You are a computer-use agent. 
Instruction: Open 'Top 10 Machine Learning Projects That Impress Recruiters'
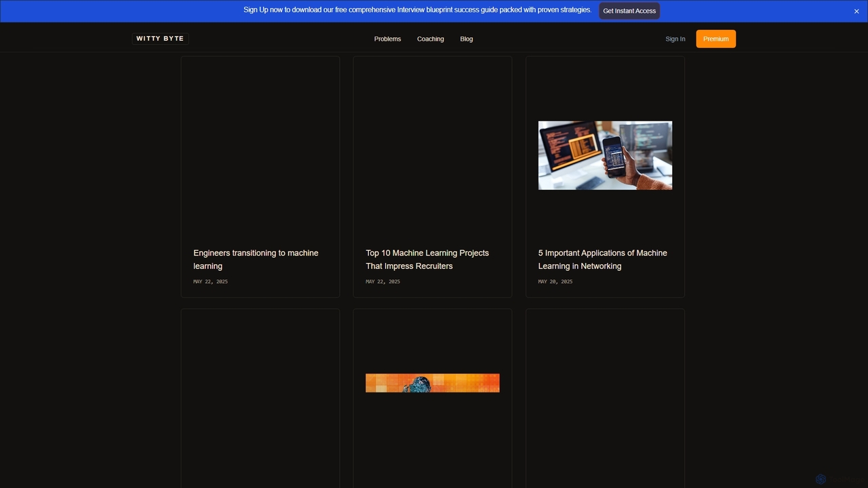427,260
